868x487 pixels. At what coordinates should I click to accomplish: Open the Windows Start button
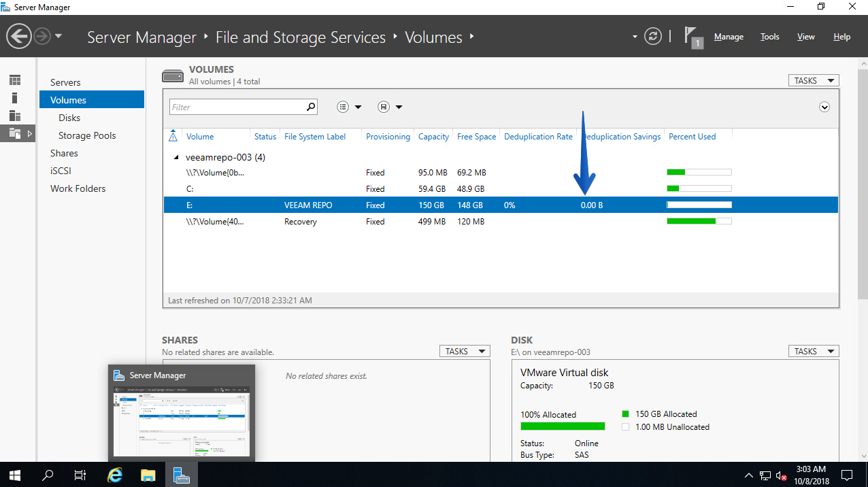click(15, 475)
